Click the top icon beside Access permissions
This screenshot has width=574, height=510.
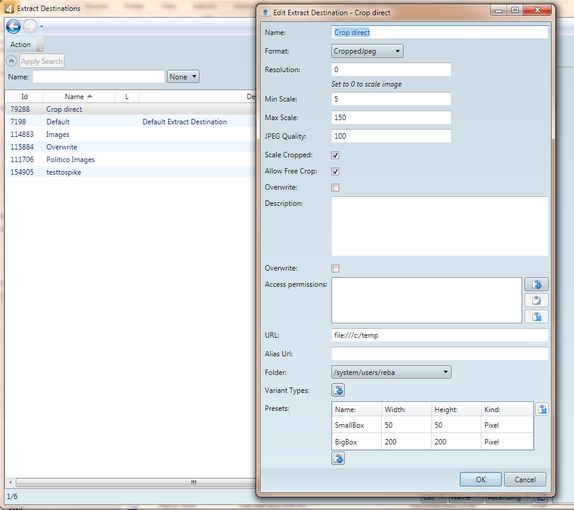[x=536, y=284]
